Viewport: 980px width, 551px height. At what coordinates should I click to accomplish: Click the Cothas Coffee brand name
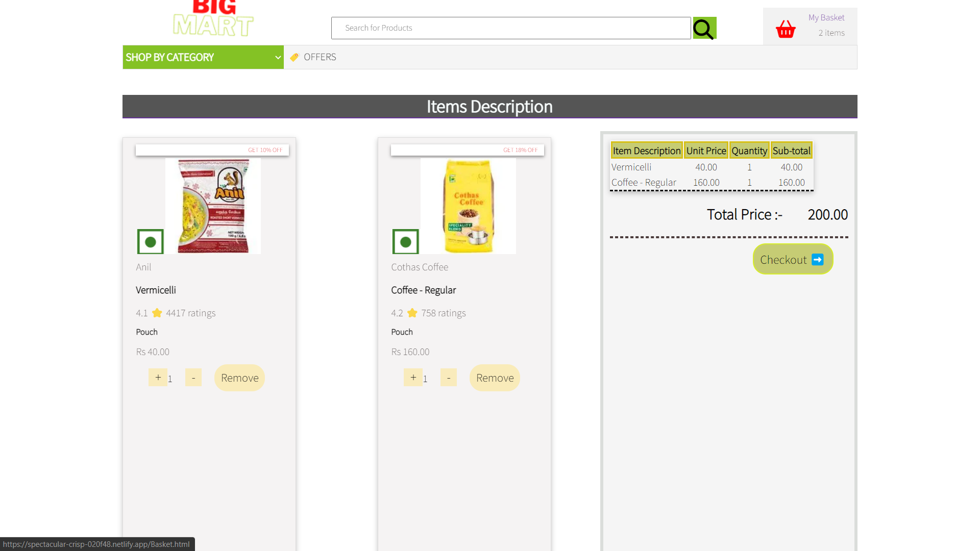click(420, 267)
